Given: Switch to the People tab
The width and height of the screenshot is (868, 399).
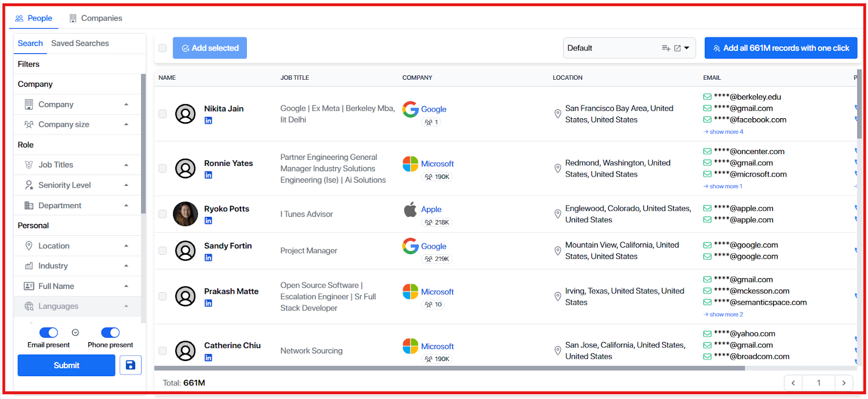Looking at the screenshot, I should [34, 18].
